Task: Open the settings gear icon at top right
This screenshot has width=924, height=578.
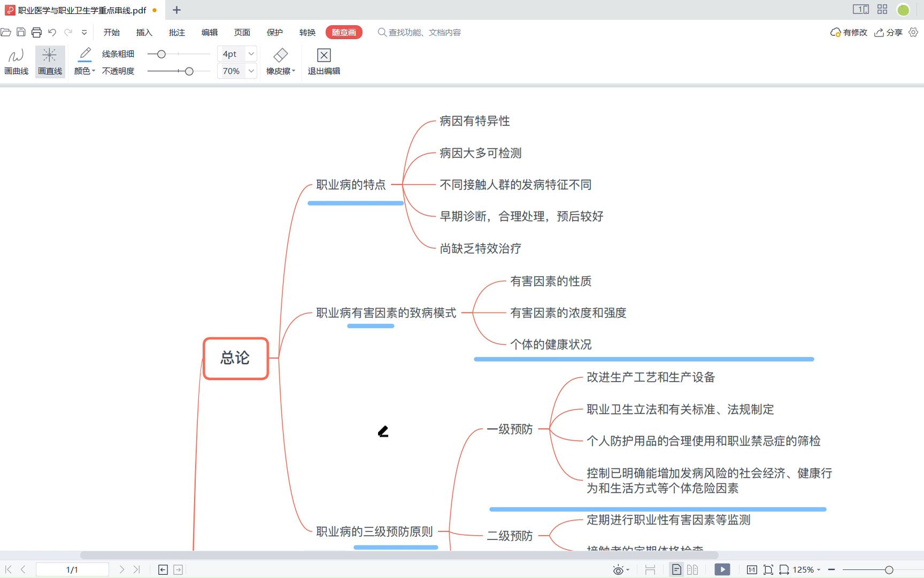Action: click(x=913, y=32)
